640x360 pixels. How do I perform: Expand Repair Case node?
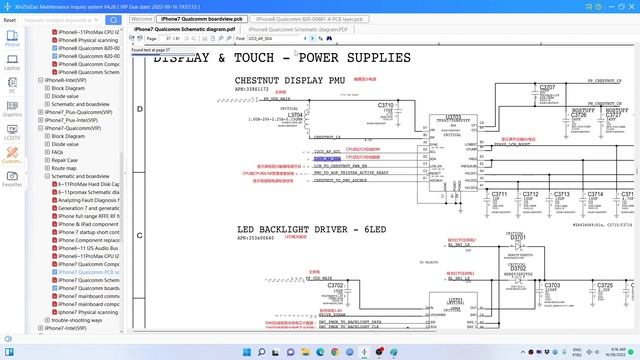pyautogui.click(x=47, y=160)
